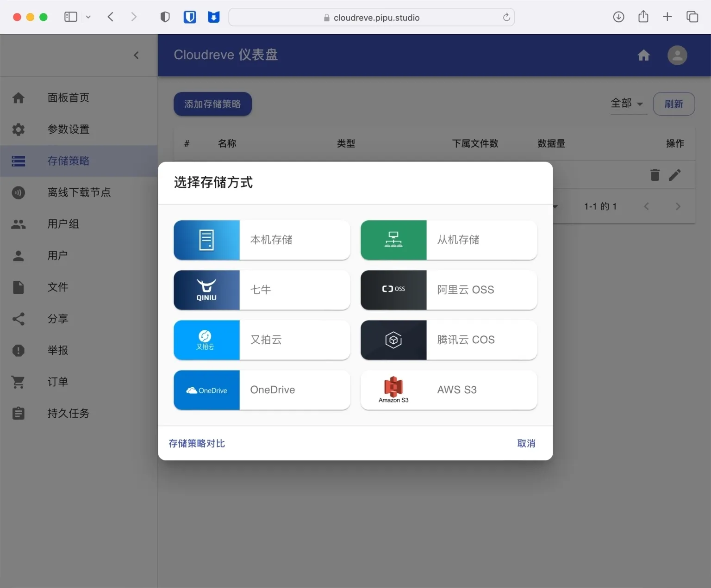
Task: Click the 用户组 menu label
Action: pos(63,224)
